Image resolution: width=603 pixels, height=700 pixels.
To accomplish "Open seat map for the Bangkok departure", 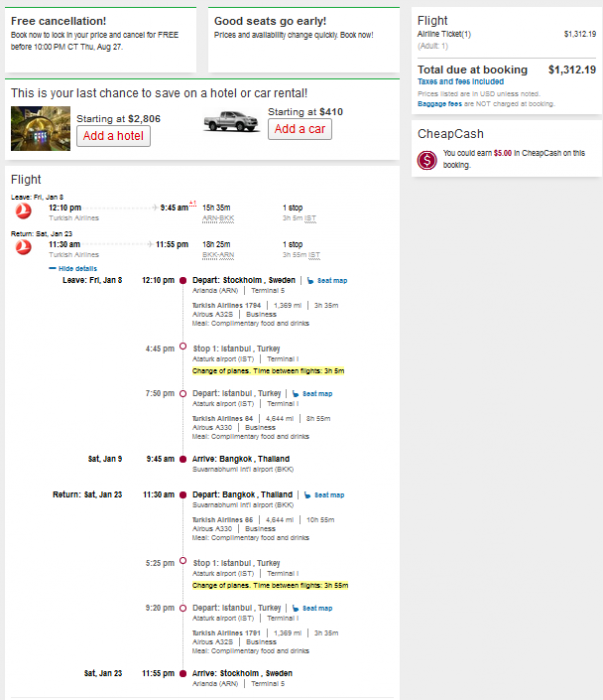I will (328, 494).
